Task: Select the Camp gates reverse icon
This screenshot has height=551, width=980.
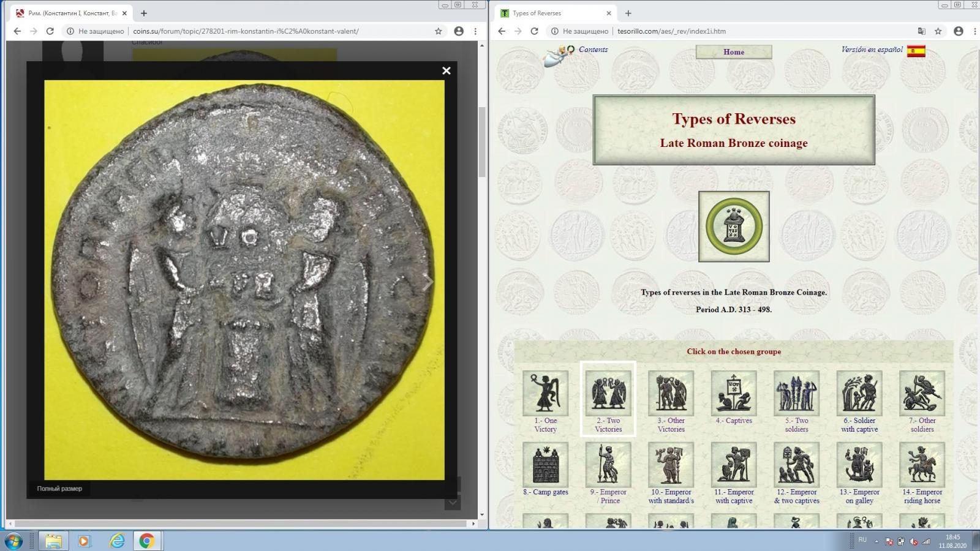Action: 545,465
